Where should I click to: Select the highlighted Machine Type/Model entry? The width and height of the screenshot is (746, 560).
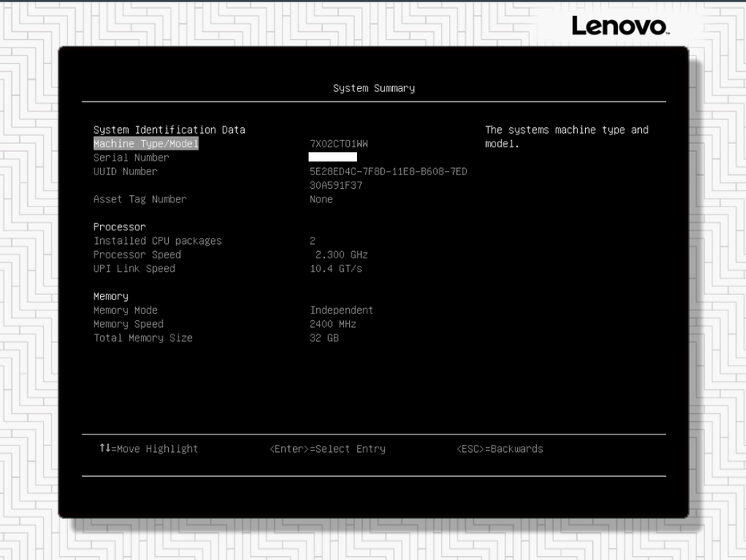pos(146,143)
